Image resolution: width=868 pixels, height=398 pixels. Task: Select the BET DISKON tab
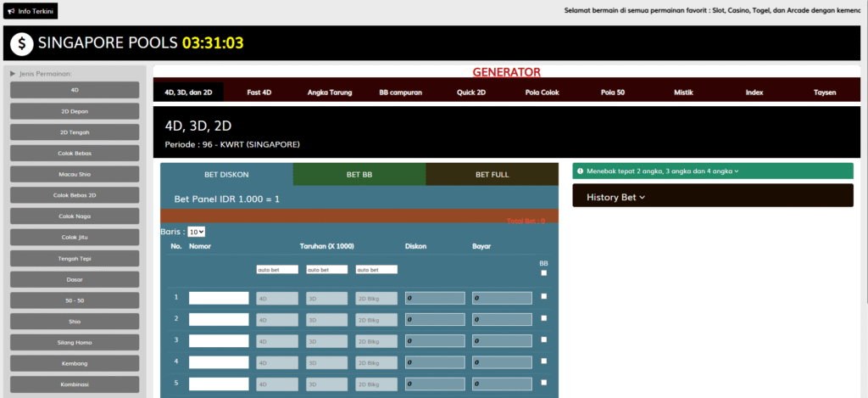[226, 175]
